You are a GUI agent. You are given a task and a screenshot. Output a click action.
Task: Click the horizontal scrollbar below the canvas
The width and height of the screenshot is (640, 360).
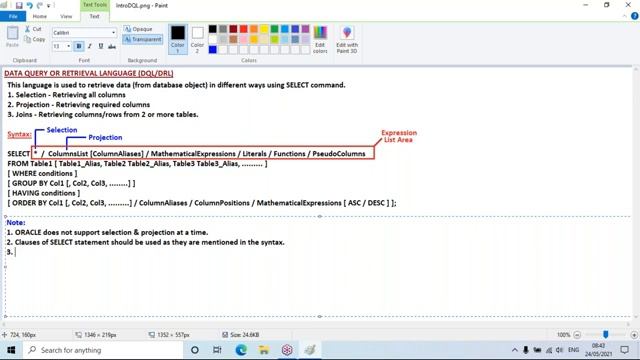[x=316, y=324]
